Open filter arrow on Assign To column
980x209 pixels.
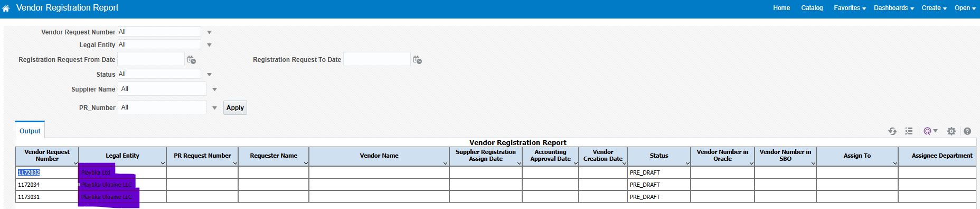[895, 163]
